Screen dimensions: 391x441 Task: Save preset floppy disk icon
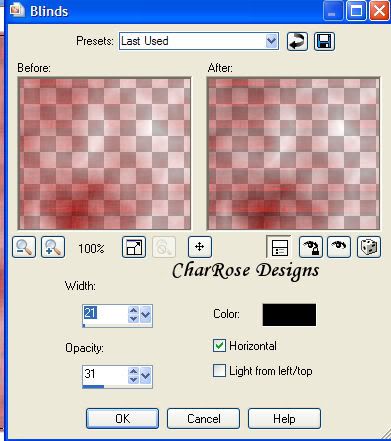(x=324, y=42)
